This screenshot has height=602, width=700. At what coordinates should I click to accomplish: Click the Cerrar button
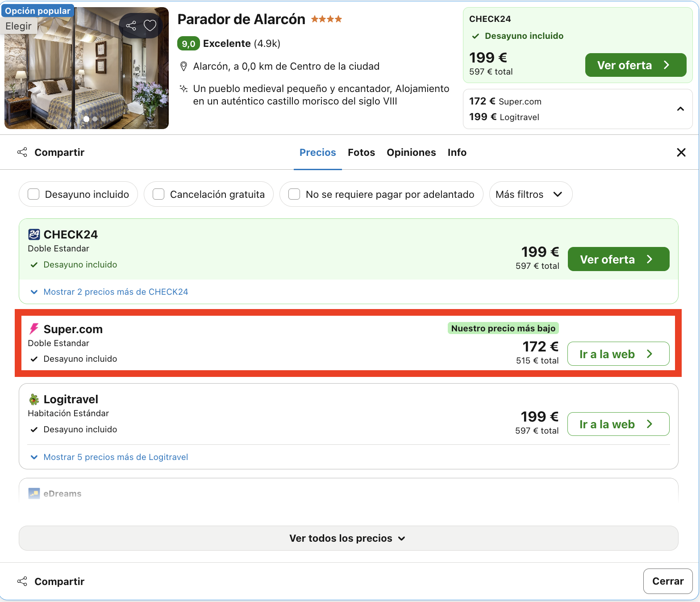tap(668, 581)
